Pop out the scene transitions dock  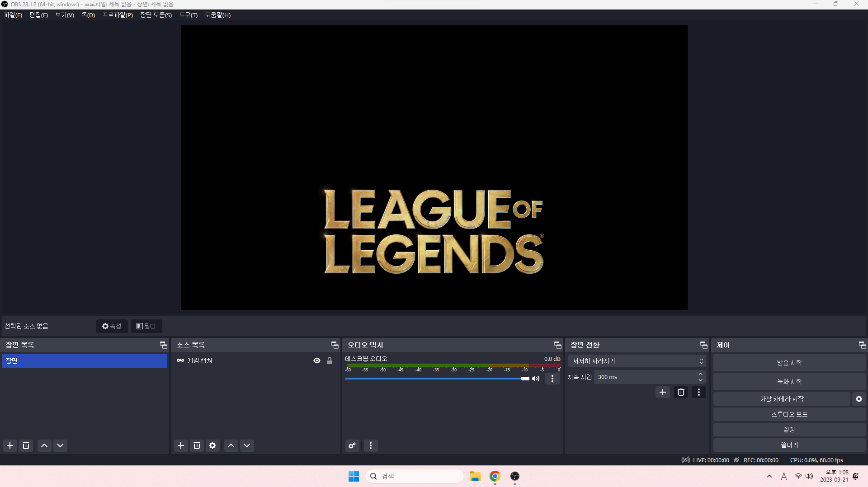click(703, 345)
